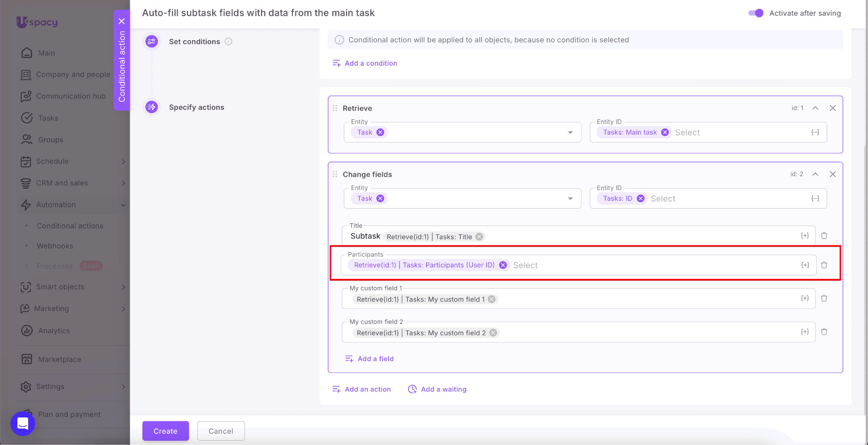The image size is (868, 445).
Task: Delete the Participants field with trash icon
Action: [x=824, y=265]
